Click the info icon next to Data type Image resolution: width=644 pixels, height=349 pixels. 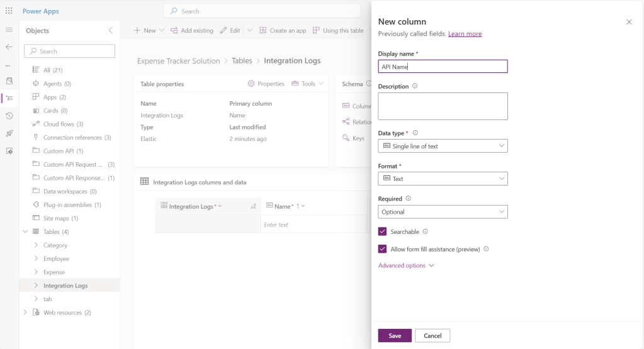point(415,133)
